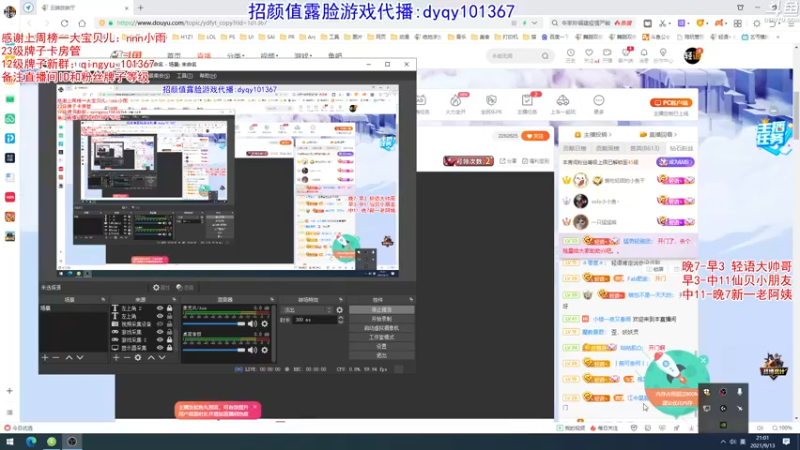Screen dimensions: 800x450
Task: Close the rocket memory popup
Action: (x=703, y=361)
